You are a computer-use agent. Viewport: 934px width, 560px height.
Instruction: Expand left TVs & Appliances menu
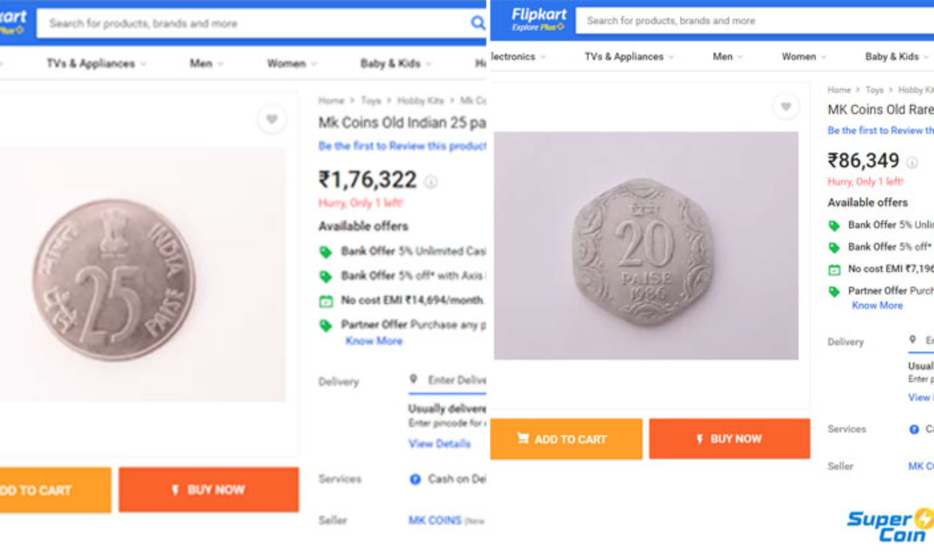pyautogui.click(x=97, y=63)
